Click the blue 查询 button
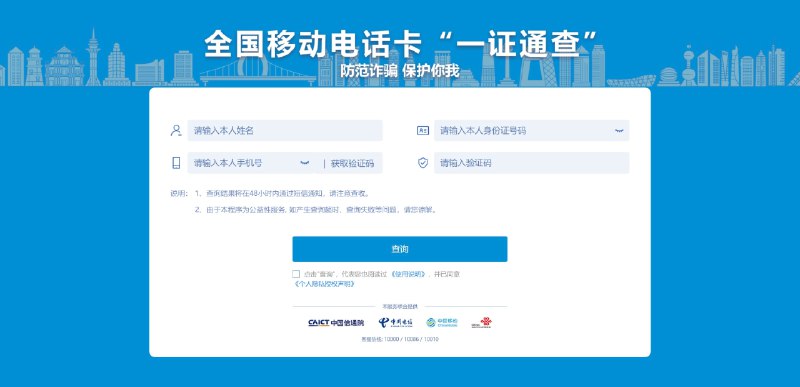Image resolution: width=800 pixels, height=387 pixels. coord(400,249)
